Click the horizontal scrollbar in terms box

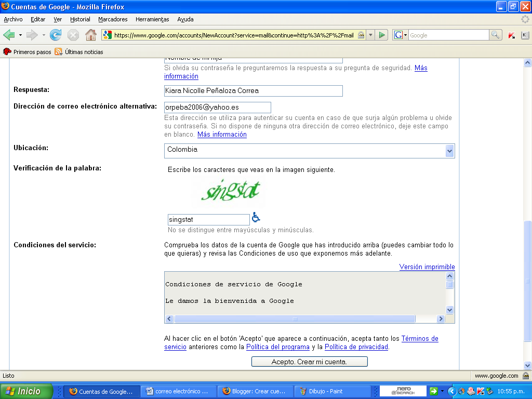[295, 319]
